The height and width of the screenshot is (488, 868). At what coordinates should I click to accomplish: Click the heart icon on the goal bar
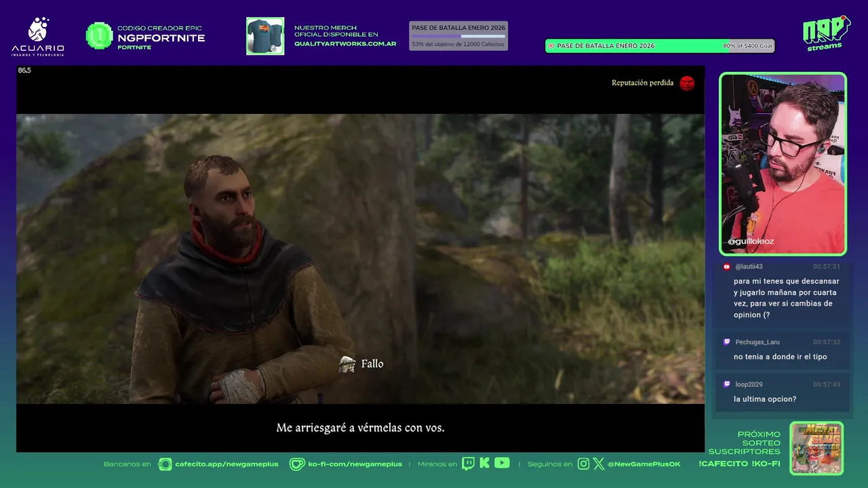click(x=551, y=46)
